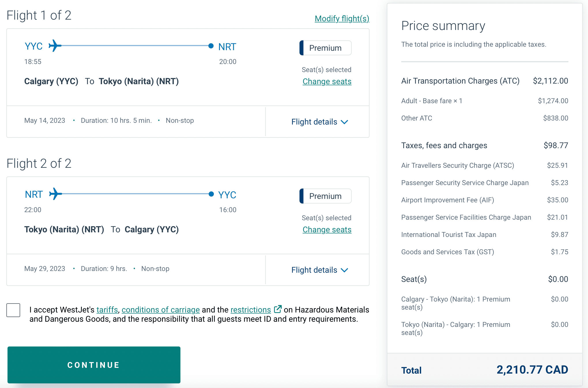Click Premium fare badge on Flight 1
588x388 pixels.
(325, 48)
